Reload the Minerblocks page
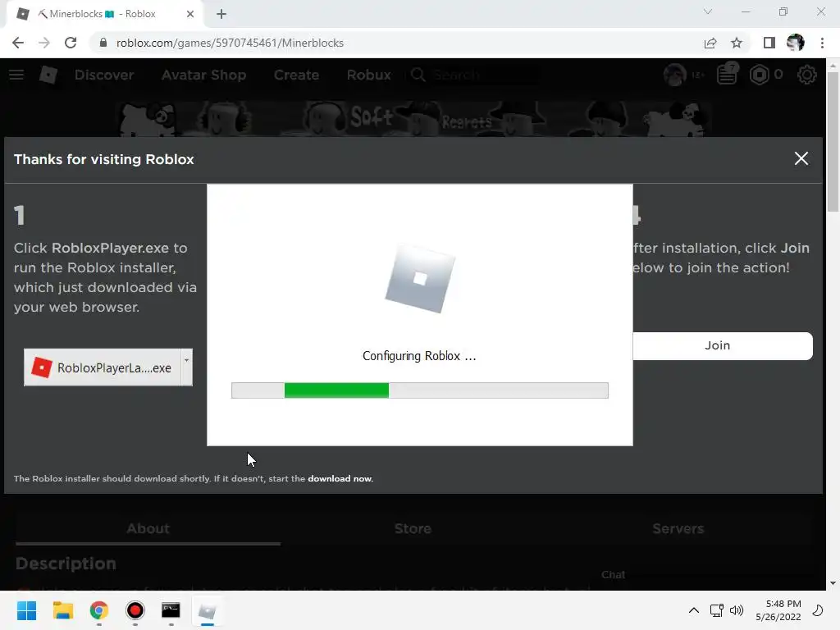Image resolution: width=840 pixels, height=630 pixels. coord(71,43)
